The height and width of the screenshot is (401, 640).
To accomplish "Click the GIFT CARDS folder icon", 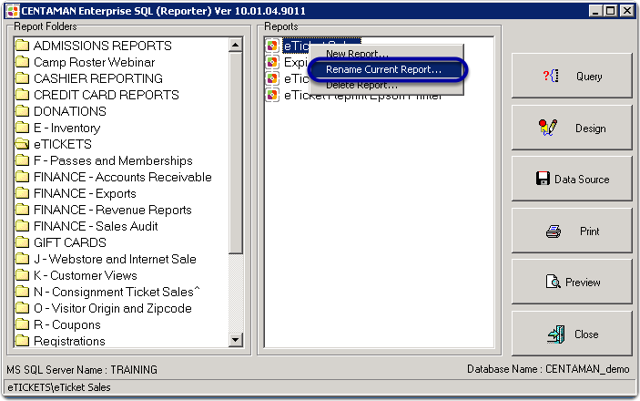I will (x=22, y=243).
